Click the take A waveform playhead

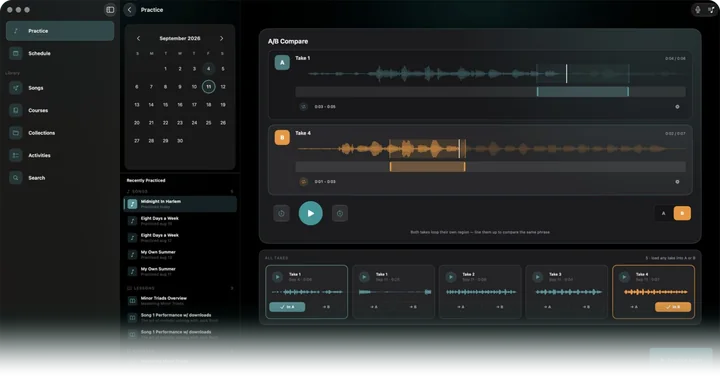567,73
